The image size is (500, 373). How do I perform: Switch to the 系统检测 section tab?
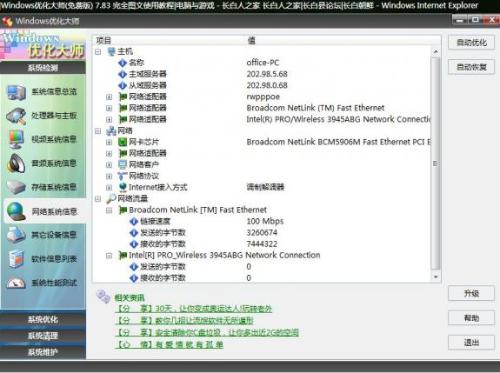click(x=43, y=68)
